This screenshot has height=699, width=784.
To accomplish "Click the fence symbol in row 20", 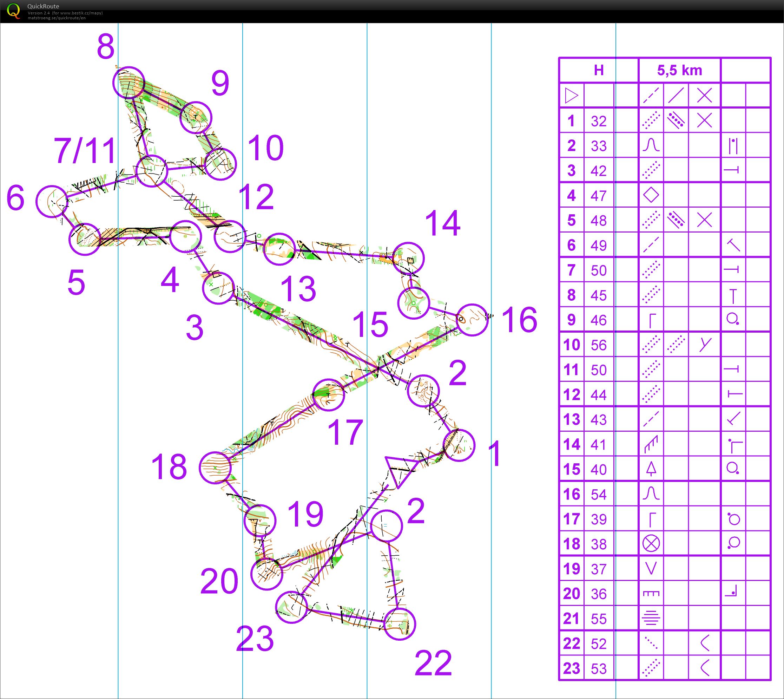I will [x=651, y=594].
